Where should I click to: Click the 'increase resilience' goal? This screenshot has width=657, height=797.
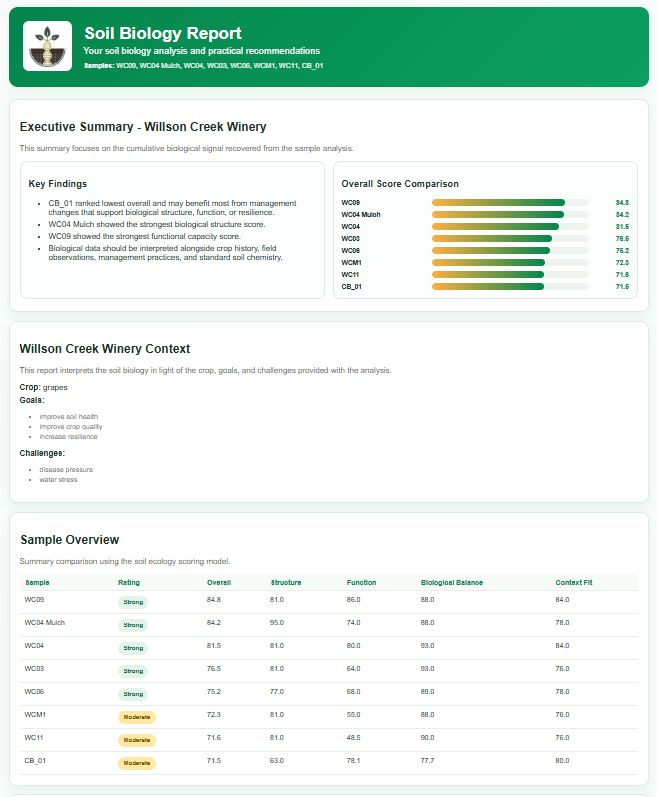(x=68, y=437)
